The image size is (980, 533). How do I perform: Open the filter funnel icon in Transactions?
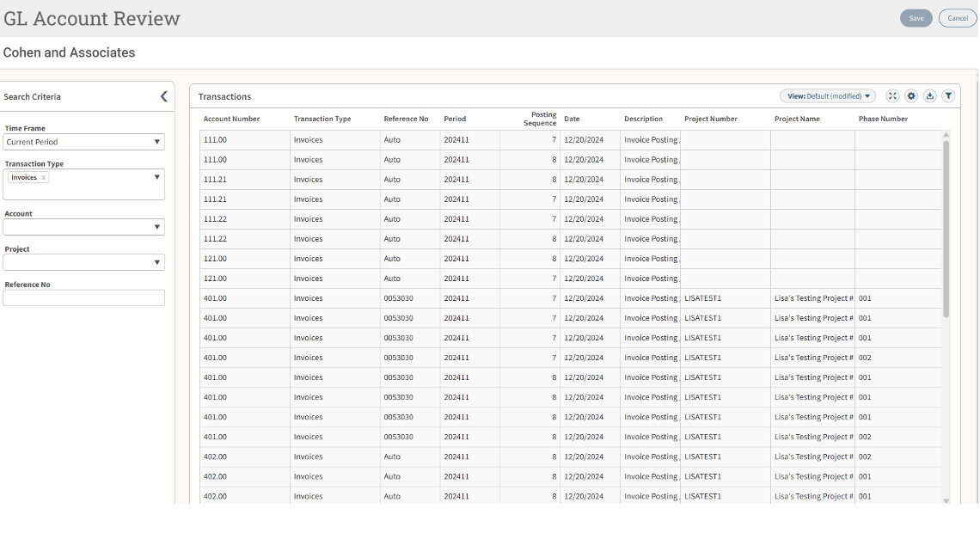(x=949, y=96)
